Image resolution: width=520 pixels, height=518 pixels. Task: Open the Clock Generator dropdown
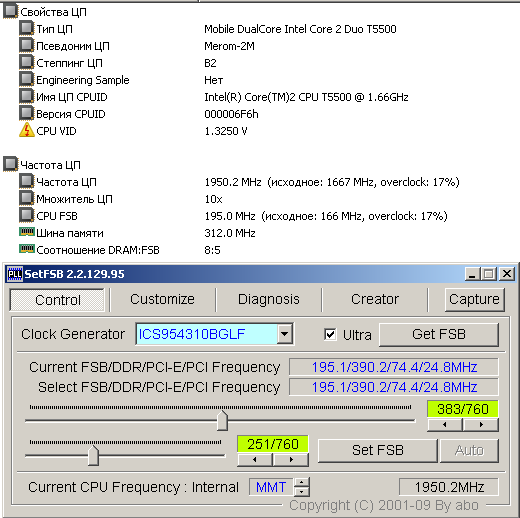point(285,334)
